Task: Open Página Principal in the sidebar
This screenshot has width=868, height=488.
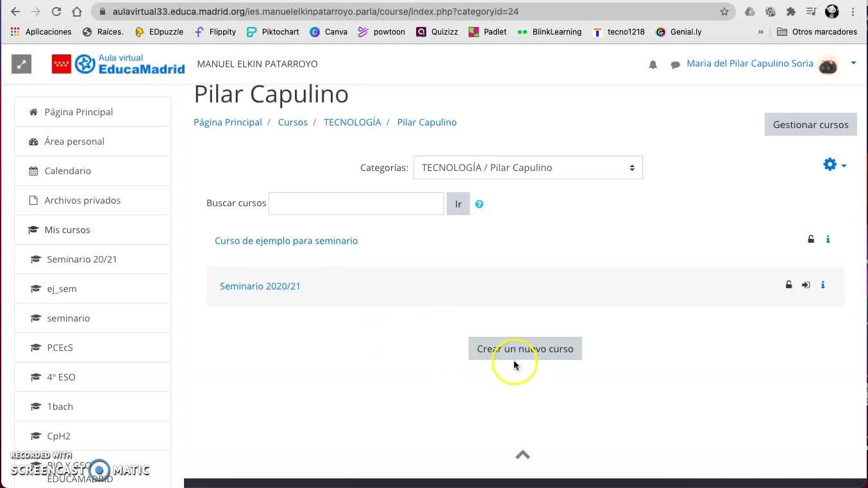Action: (93, 112)
